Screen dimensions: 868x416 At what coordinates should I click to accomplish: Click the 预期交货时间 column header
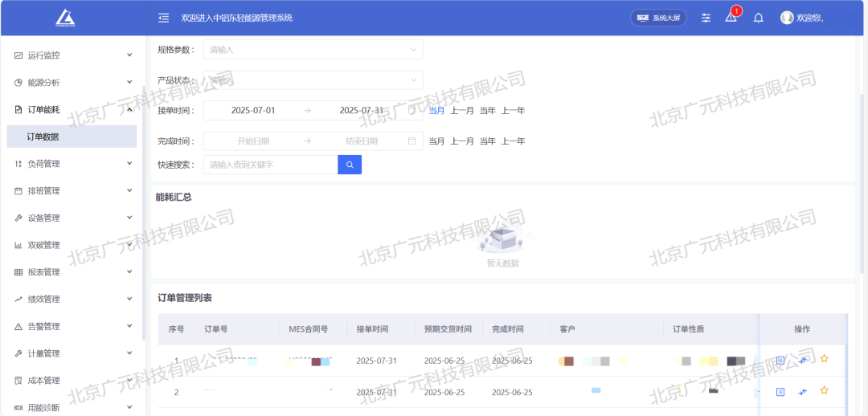pos(448,329)
